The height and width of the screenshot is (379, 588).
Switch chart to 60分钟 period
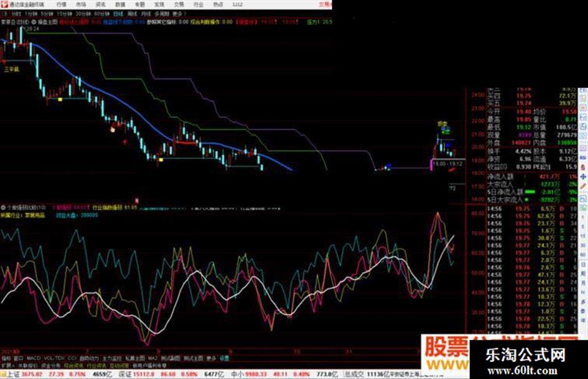point(102,14)
